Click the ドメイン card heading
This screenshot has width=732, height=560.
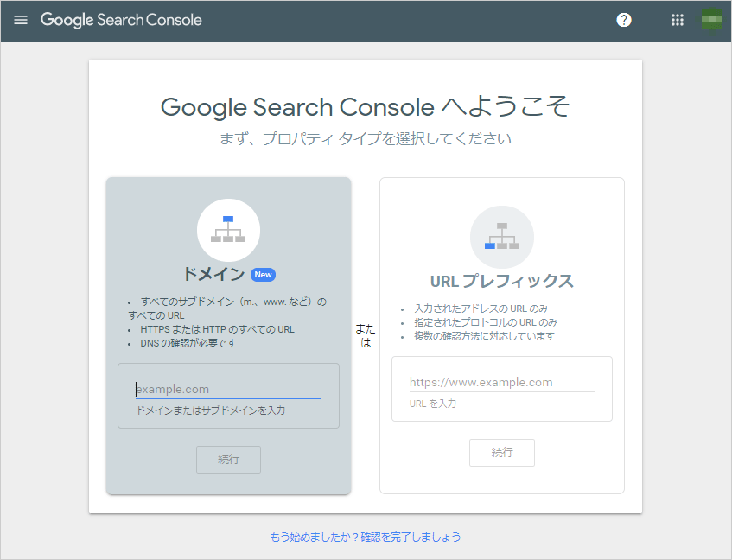point(216,274)
